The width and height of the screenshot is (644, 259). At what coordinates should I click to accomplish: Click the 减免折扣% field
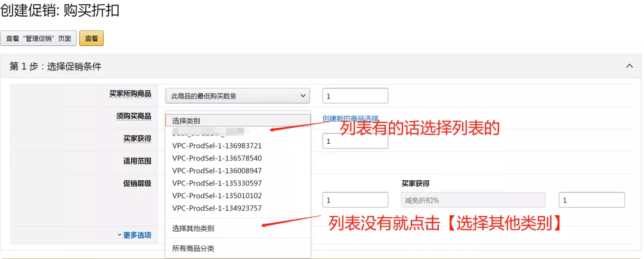point(473,200)
